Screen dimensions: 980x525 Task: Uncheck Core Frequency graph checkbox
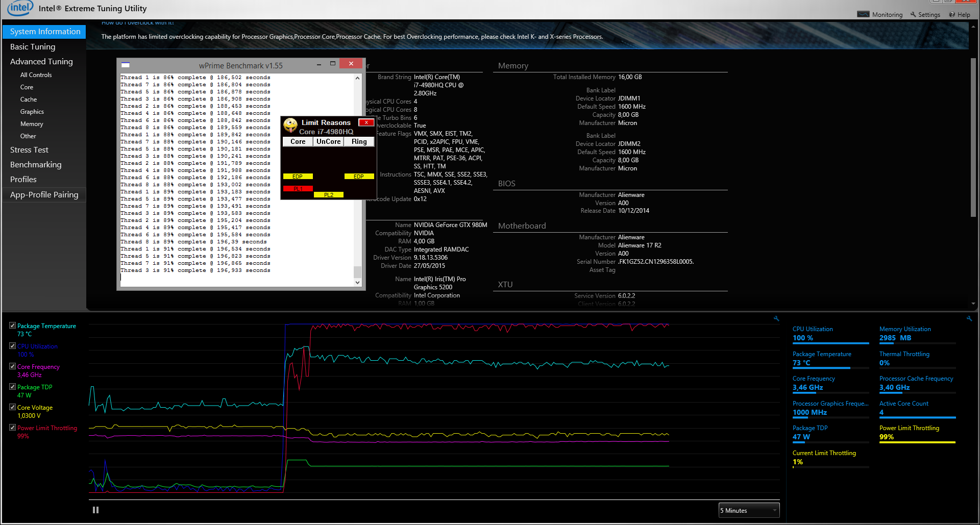pos(12,366)
